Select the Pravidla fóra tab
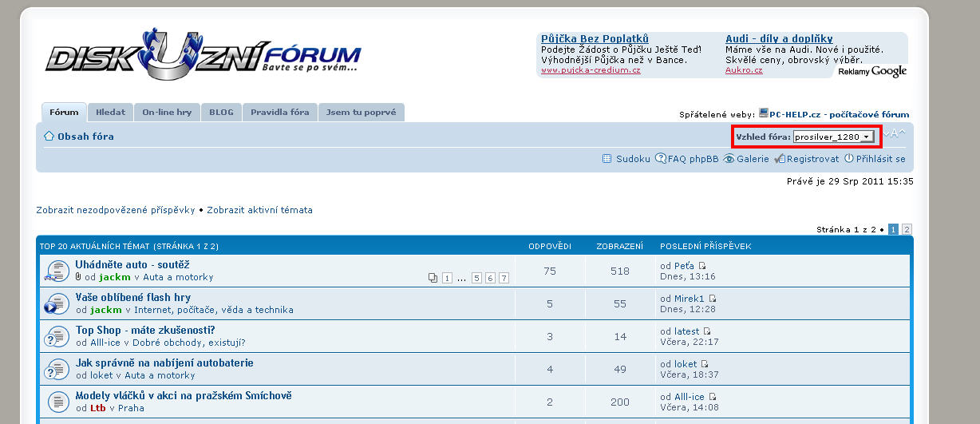 (x=279, y=113)
